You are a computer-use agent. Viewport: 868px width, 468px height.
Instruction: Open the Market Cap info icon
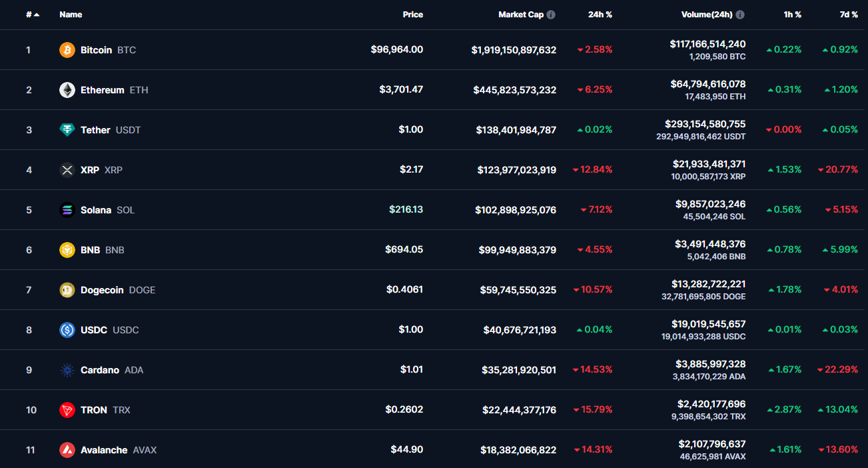point(551,15)
